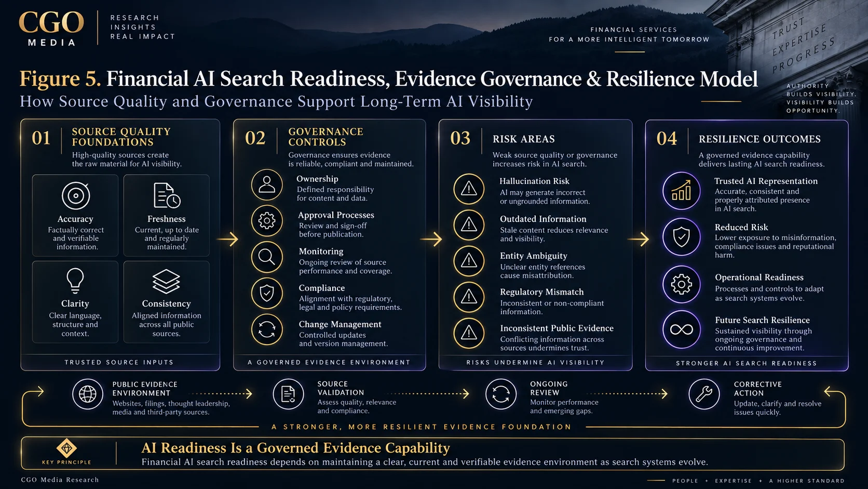Click the Key Principle diamond icon

coord(66,448)
